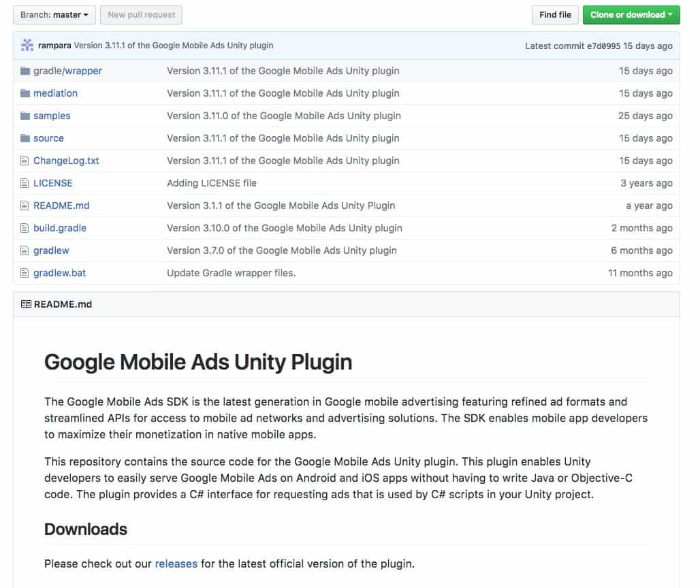Open 'Version 3.10.0' commit for build.gradle
700x588 pixels.
click(285, 228)
